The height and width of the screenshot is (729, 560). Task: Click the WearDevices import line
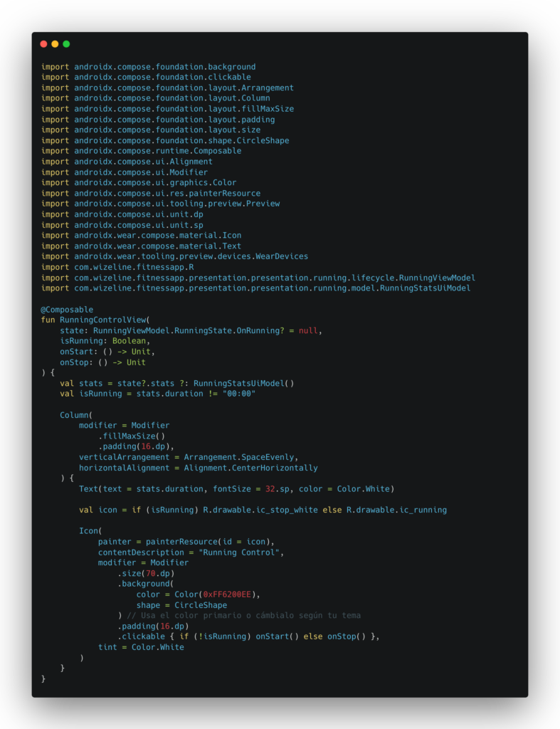coord(174,256)
